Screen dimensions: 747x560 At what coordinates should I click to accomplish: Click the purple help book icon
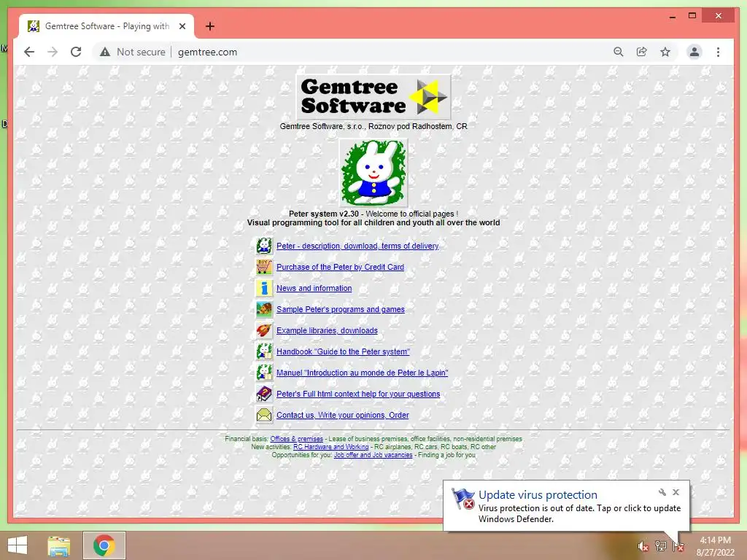(x=264, y=394)
